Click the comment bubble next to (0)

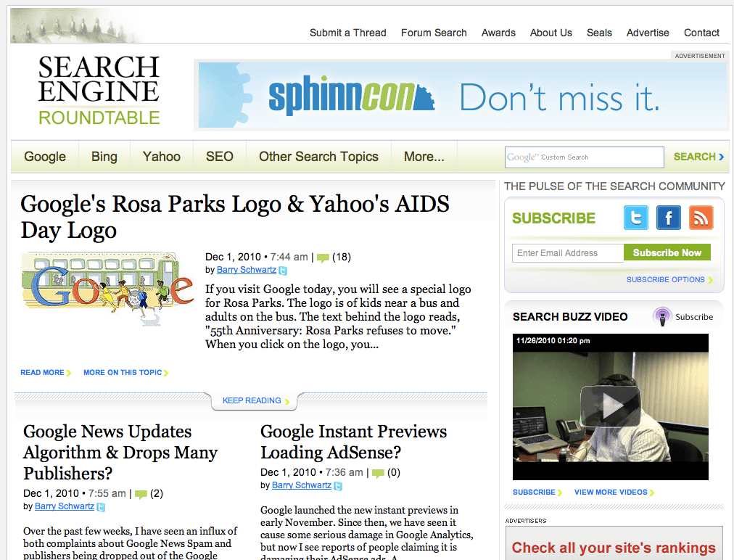pos(378,473)
